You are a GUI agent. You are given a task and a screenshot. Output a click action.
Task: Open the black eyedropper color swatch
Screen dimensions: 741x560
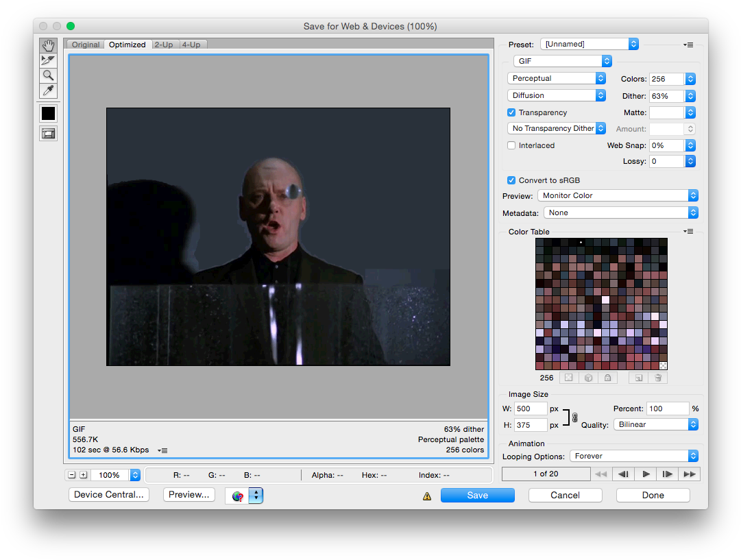(x=48, y=113)
